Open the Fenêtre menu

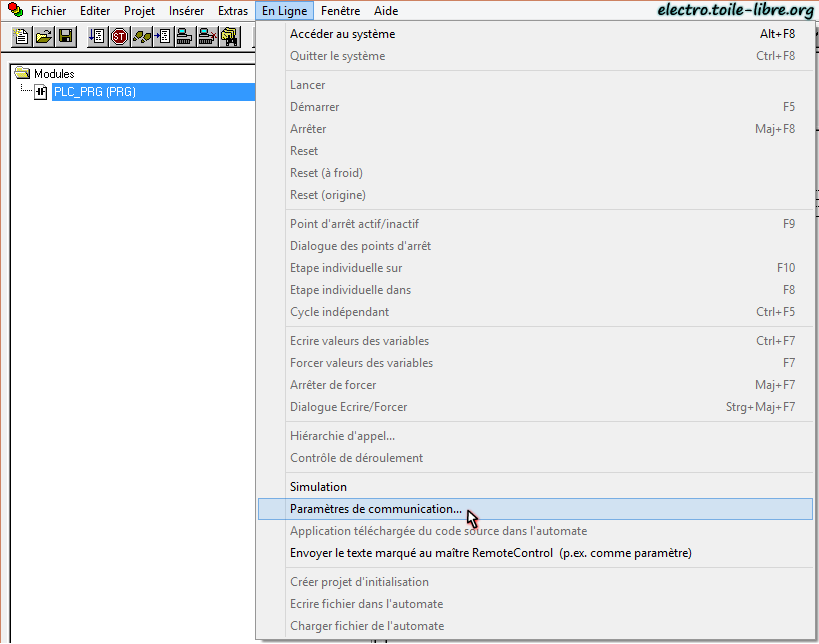341,10
